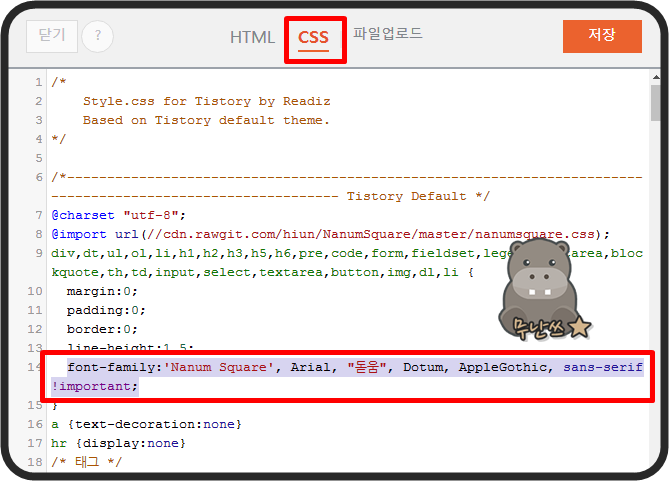Click line number 7 in the gutter
The image size is (669, 481).
point(39,215)
